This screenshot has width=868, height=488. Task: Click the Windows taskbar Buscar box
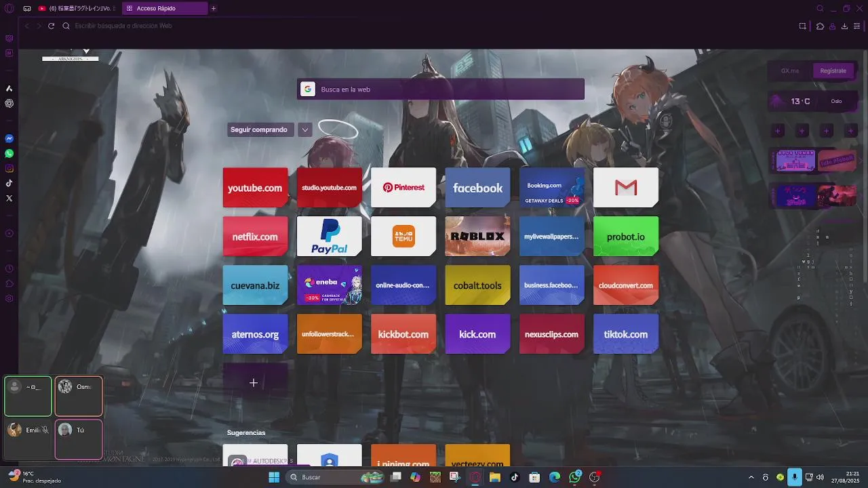click(334, 477)
